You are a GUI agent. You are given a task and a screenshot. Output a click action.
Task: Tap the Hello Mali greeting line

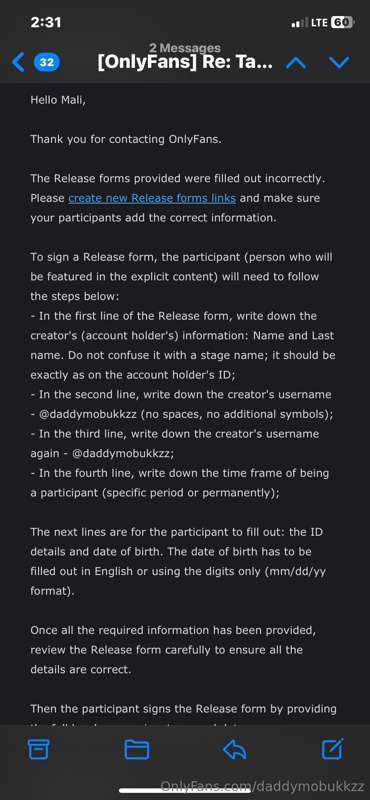(x=58, y=100)
